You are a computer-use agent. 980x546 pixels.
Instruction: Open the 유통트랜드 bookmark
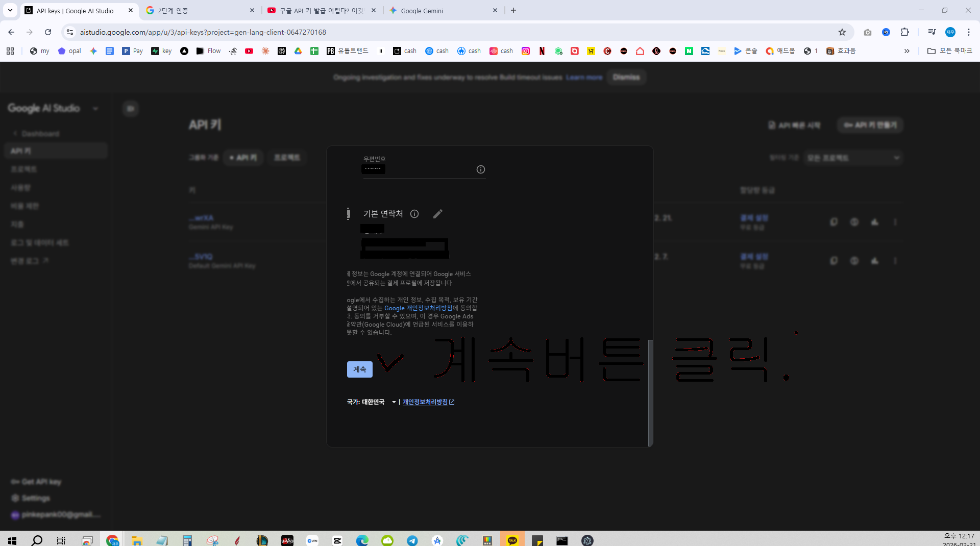(x=348, y=51)
